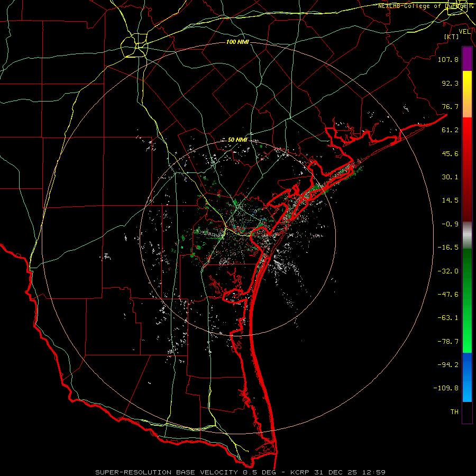Click the bright red segment of color bar
Viewport: 476px width, 476px height.
pyautogui.click(x=467, y=134)
